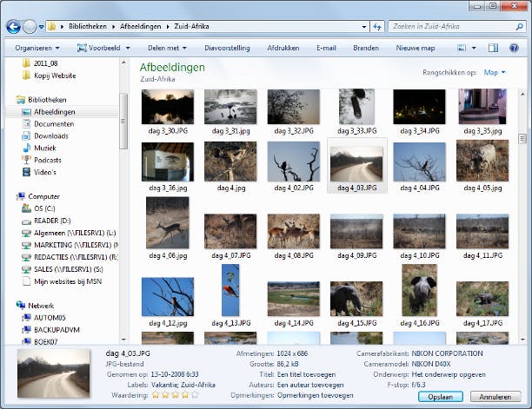Viewport: 532px width, 409px height.
Task: Open the Voorbeeld dropdown arrow
Action: [x=128, y=48]
